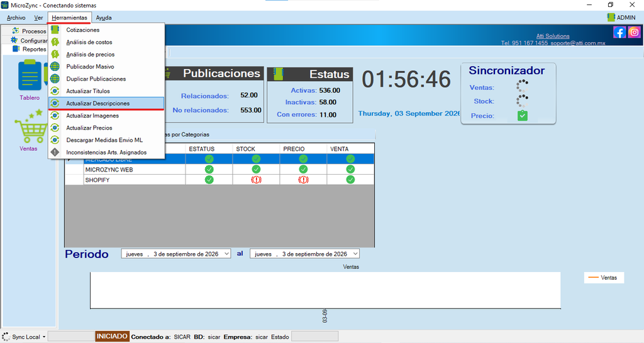644x343 pixels.
Task: Open the Facebook page icon
Action: [x=619, y=32]
